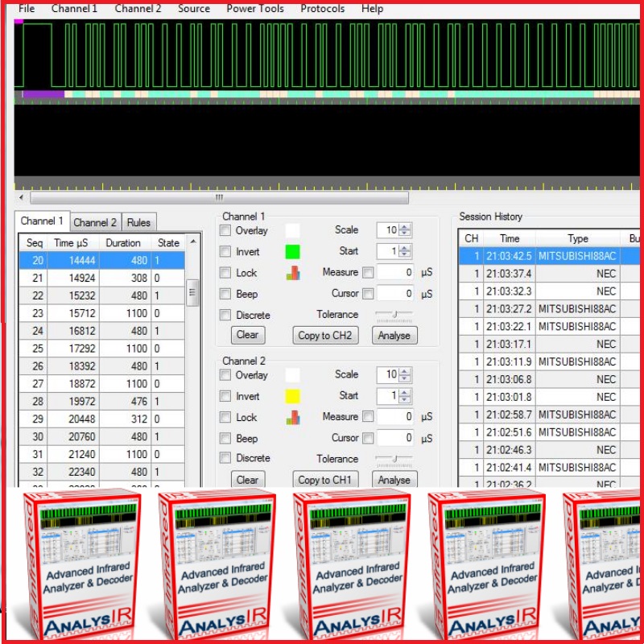The height and width of the screenshot is (644, 644).
Task: Adjust Channel 2 Tolerance slider
Action: 394,459
